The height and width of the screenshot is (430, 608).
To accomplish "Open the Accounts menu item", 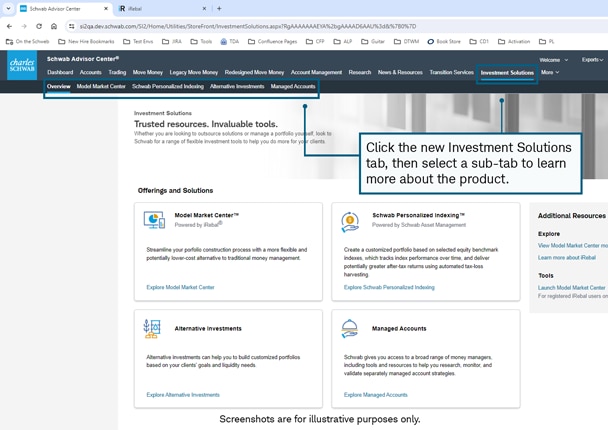I will coord(90,73).
